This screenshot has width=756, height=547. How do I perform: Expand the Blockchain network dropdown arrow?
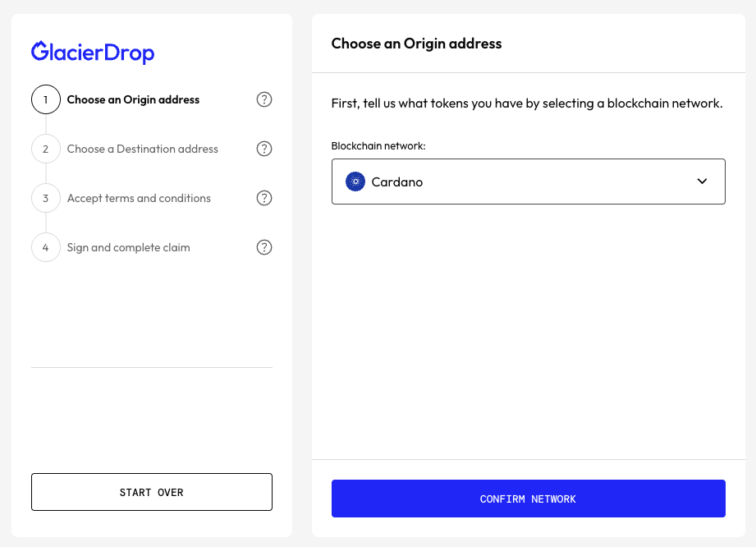point(702,182)
